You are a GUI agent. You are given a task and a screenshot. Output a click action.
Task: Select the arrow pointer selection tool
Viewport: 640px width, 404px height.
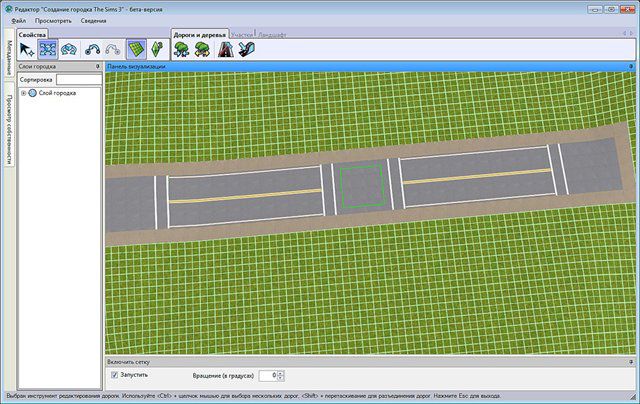tap(28, 49)
